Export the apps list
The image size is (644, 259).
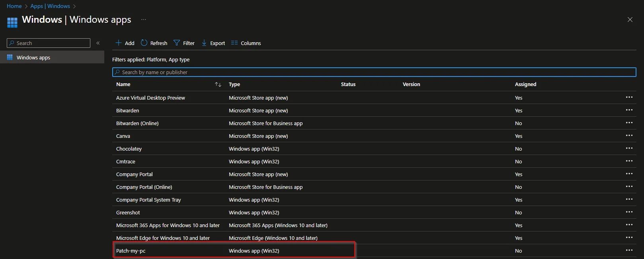pos(213,43)
